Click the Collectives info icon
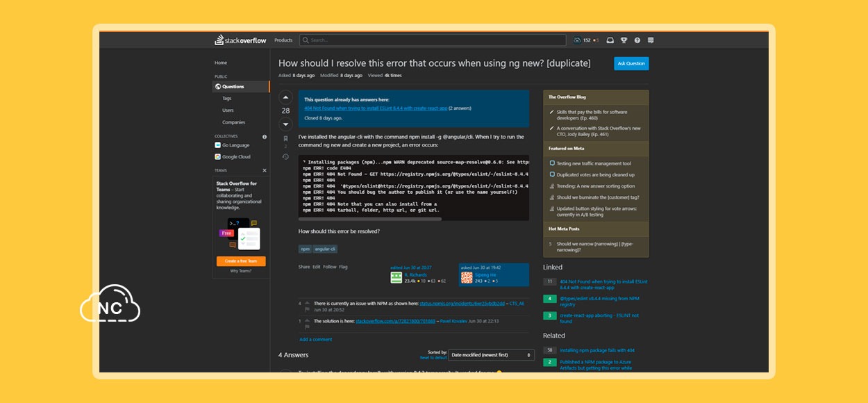The width and height of the screenshot is (868, 403). [x=265, y=137]
